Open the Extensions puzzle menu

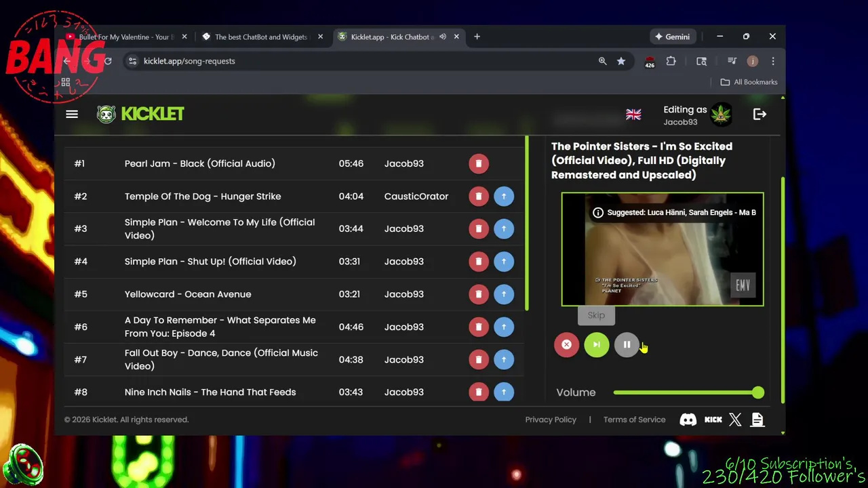point(671,61)
